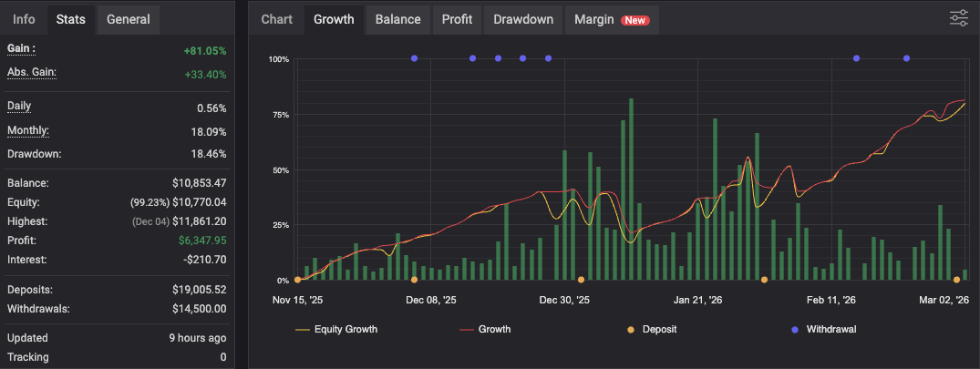
Task: Click the underlined Gain label
Action: coord(21,48)
